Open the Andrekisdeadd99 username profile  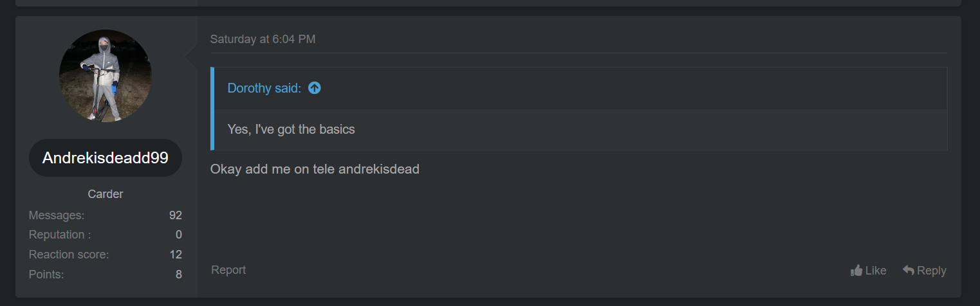pyautogui.click(x=106, y=158)
